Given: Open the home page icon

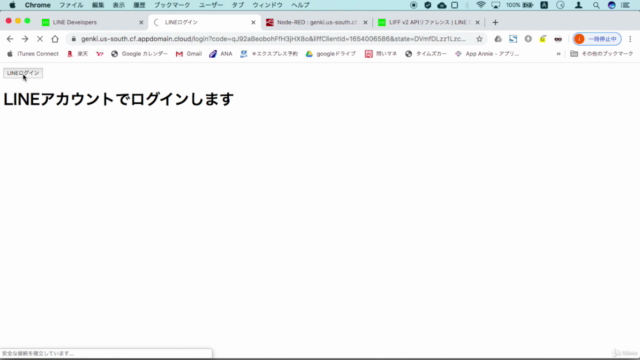Looking at the screenshot, I should pyautogui.click(x=55, y=39).
